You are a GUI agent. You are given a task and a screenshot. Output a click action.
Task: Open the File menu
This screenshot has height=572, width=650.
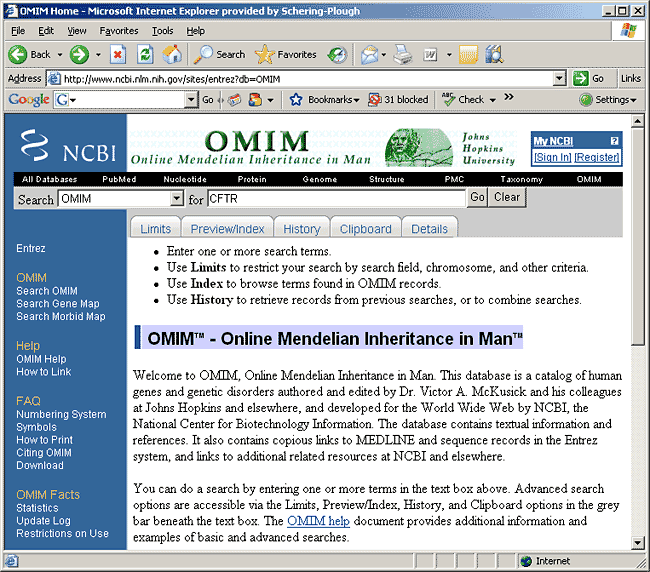coord(18,31)
